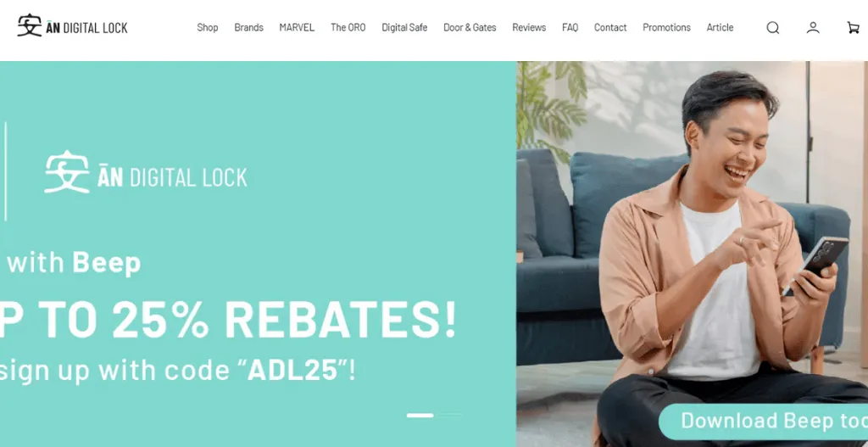Open the Promotions page

coord(666,27)
